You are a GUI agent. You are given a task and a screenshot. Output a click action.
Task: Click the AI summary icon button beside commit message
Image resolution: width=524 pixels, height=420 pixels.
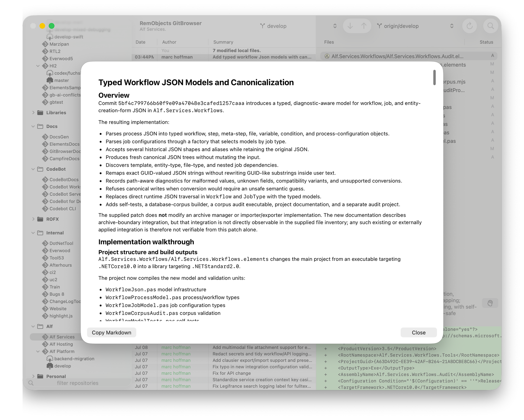490,303
